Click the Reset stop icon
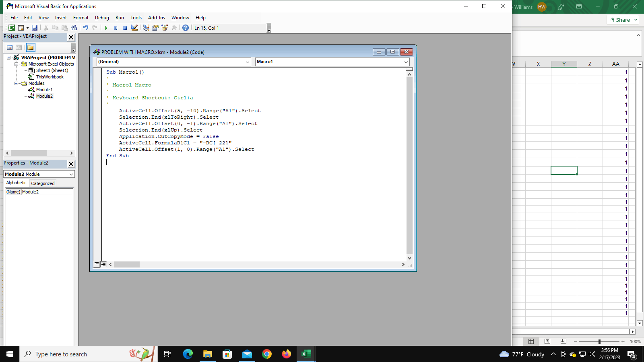Screen dimensions: 644x362 125,28
